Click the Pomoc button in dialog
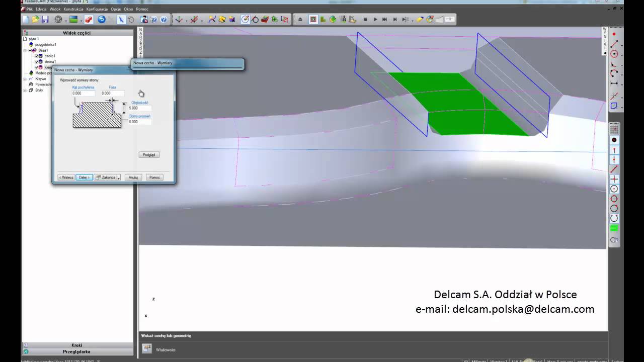Viewport: 644px width, 362px height. 154,177
